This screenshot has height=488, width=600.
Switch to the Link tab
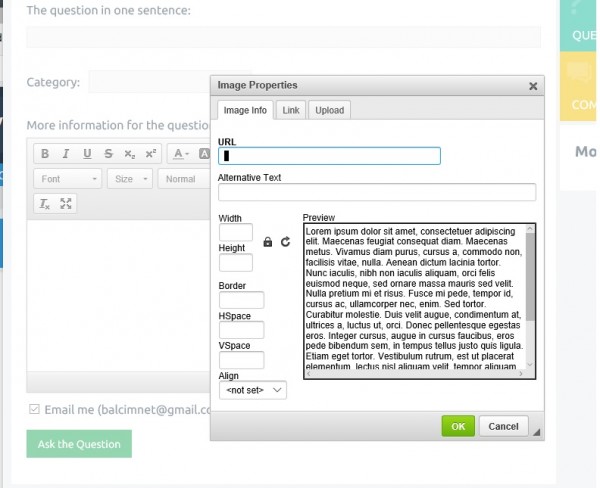click(x=290, y=110)
